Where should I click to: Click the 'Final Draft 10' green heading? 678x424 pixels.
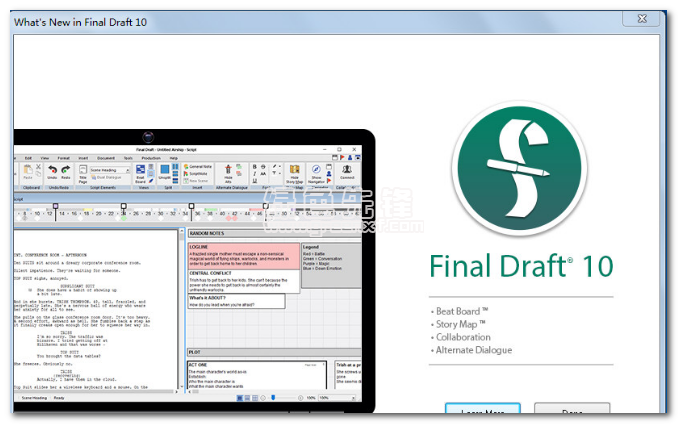coord(521,266)
